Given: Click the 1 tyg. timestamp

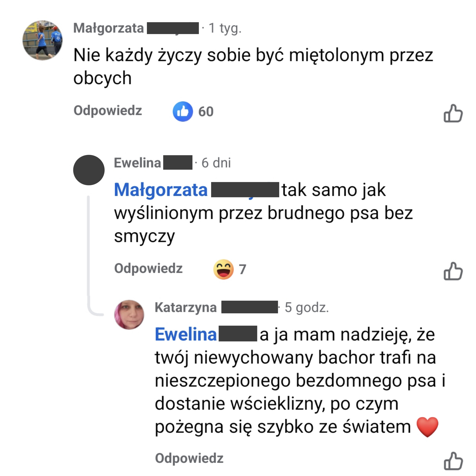Looking at the screenshot, I should [225, 28].
